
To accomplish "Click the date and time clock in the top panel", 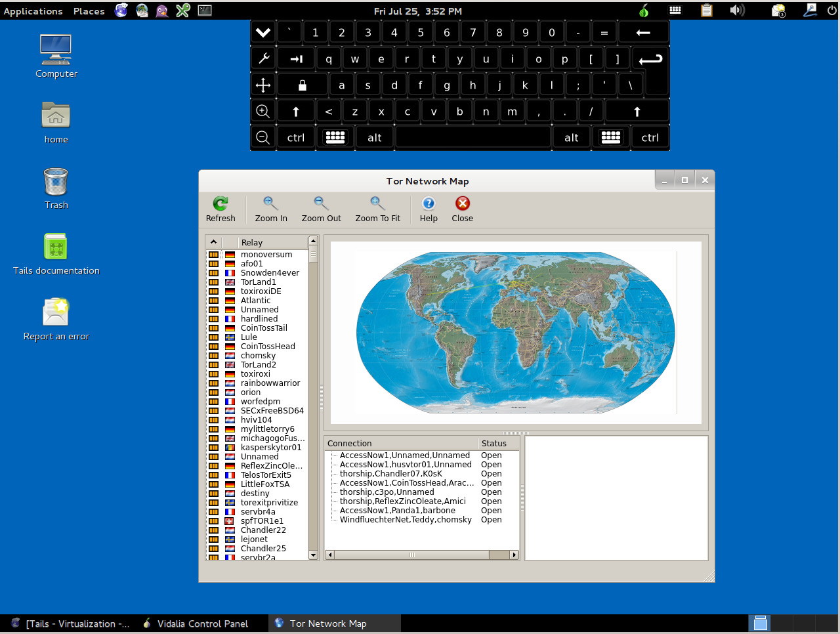I will (x=418, y=11).
